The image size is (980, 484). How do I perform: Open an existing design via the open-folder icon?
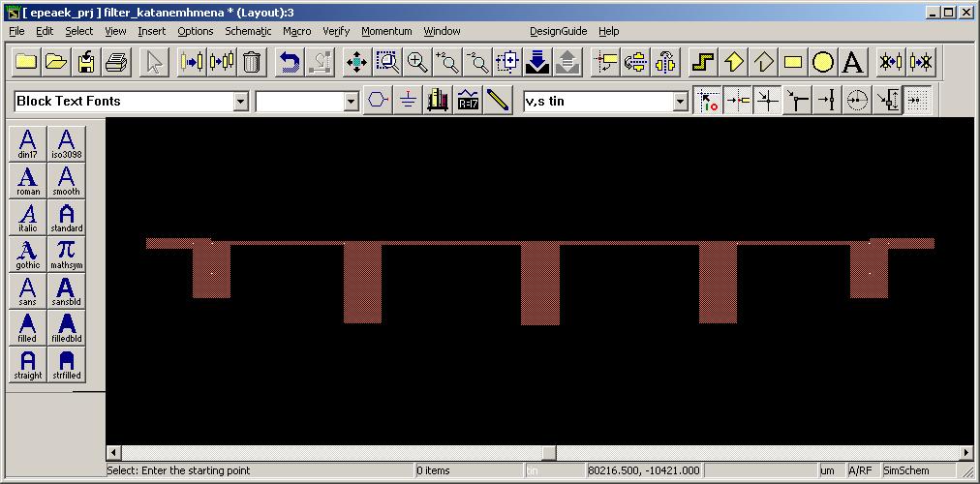click(x=55, y=62)
